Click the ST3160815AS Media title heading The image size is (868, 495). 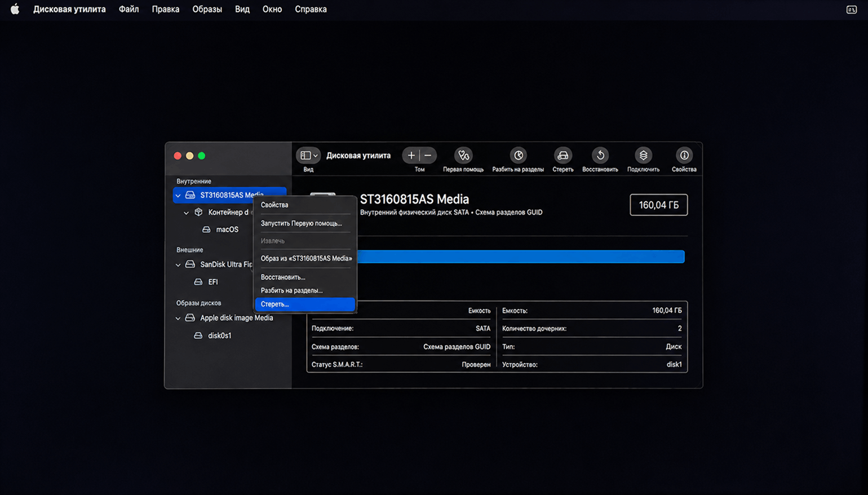[414, 199]
